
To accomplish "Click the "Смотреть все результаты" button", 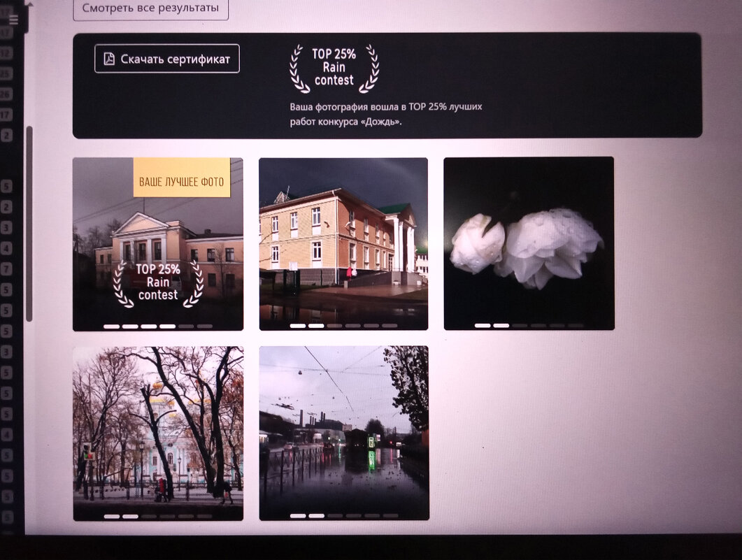I will 150,8.
